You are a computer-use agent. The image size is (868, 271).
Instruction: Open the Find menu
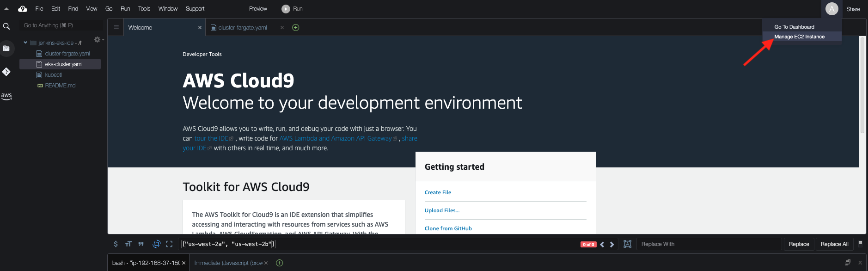(73, 9)
